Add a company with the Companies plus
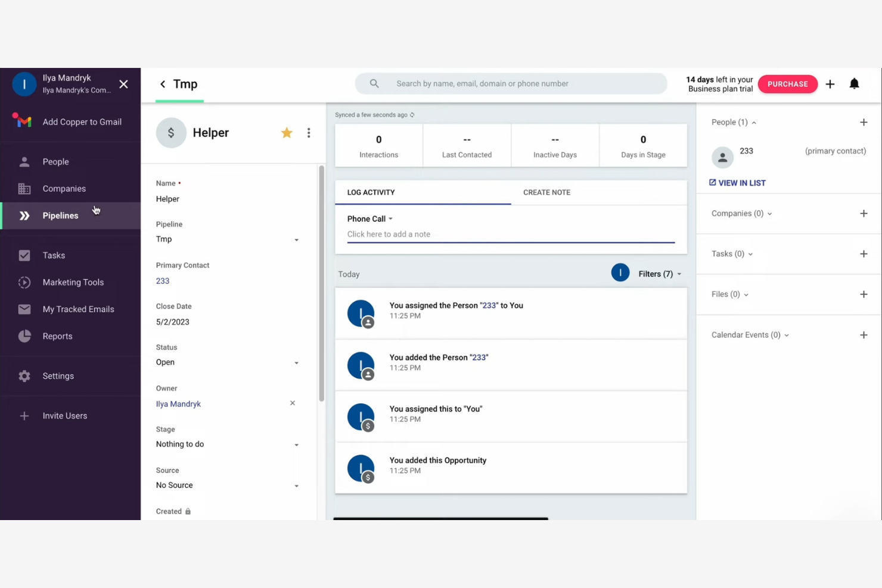Viewport: 882px width, 588px height. pyautogui.click(x=864, y=213)
